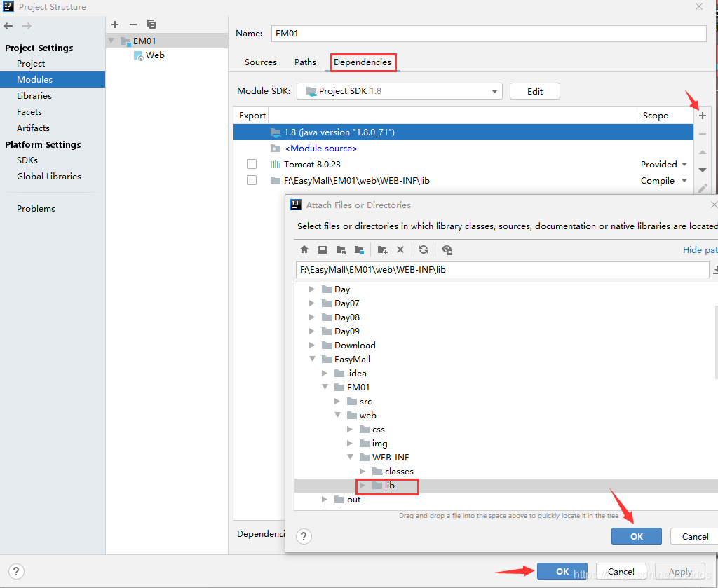Image resolution: width=718 pixels, height=588 pixels.
Task: Select the Web facet icon under EM01
Action: pyautogui.click(x=138, y=56)
